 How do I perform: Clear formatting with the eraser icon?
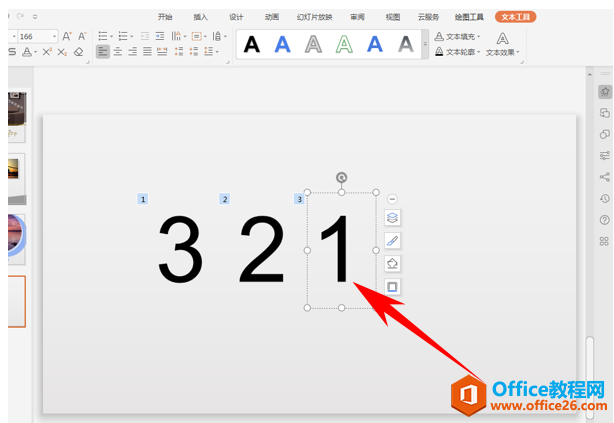click(x=79, y=51)
